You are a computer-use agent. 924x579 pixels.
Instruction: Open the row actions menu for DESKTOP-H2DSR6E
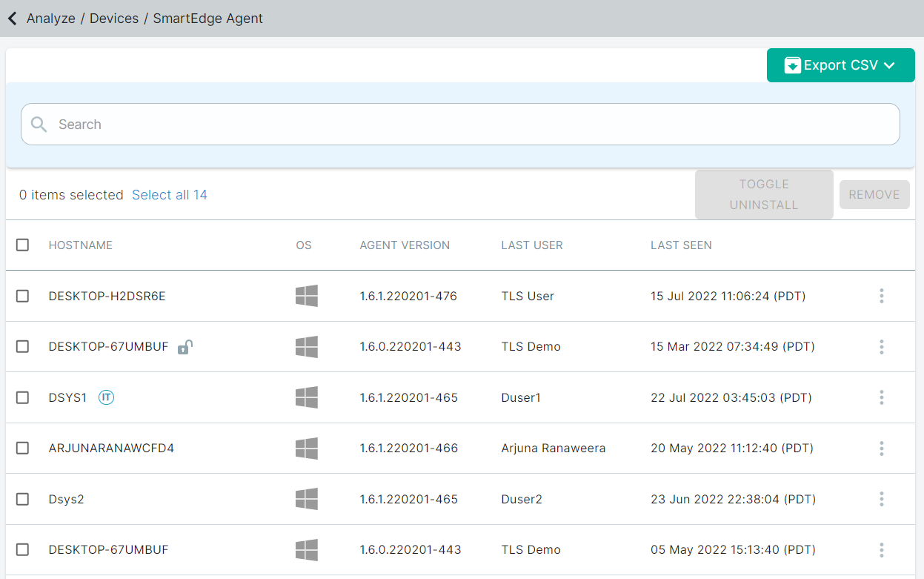click(x=882, y=296)
